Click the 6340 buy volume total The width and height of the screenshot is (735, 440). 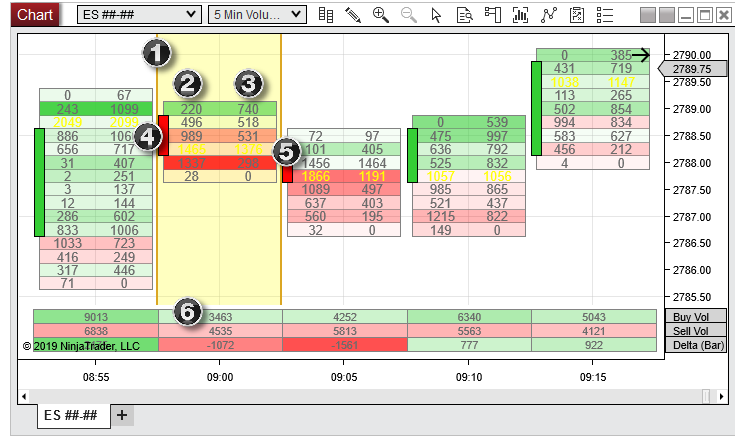pyautogui.click(x=469, y=317)
